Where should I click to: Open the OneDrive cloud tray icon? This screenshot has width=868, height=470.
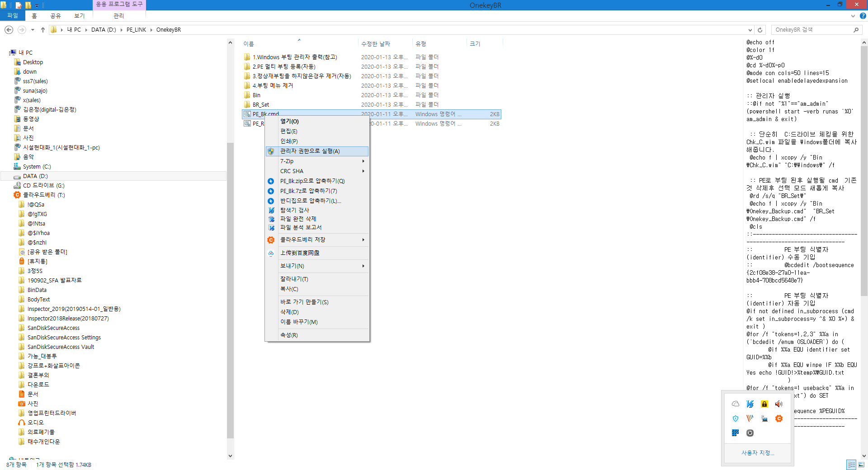coord(736,404)
